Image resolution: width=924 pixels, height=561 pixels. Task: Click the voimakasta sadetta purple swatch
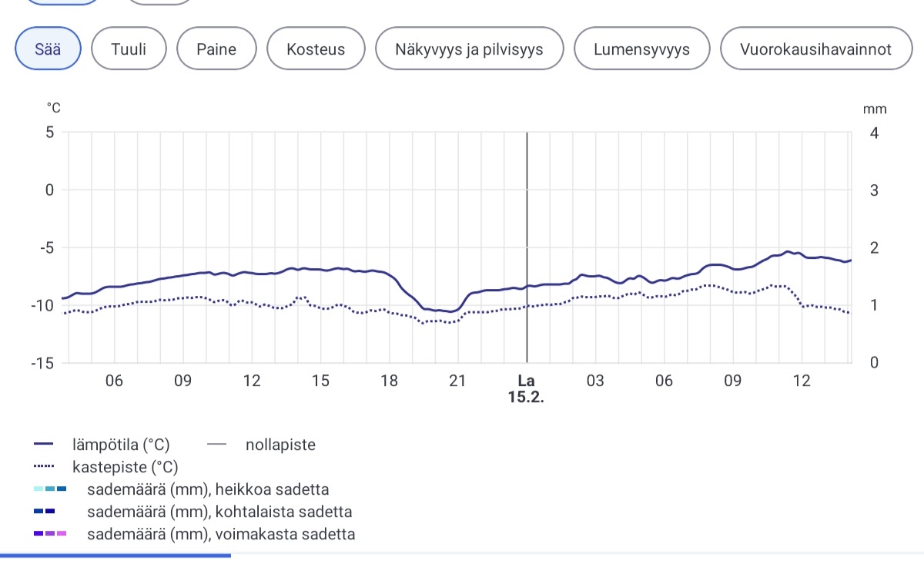point(50,534)
